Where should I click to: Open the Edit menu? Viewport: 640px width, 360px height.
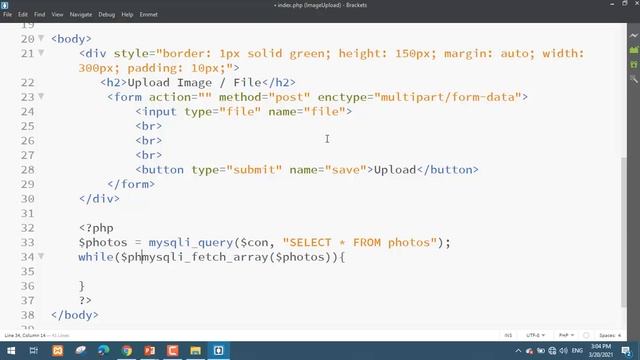pyautogui.click(x=22, y=14)
